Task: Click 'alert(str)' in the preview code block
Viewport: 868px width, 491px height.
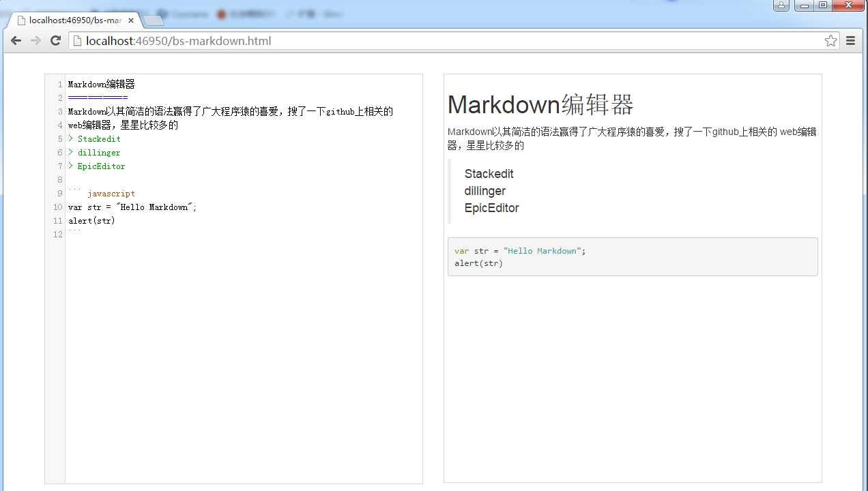Action: (x=478, y=263)
